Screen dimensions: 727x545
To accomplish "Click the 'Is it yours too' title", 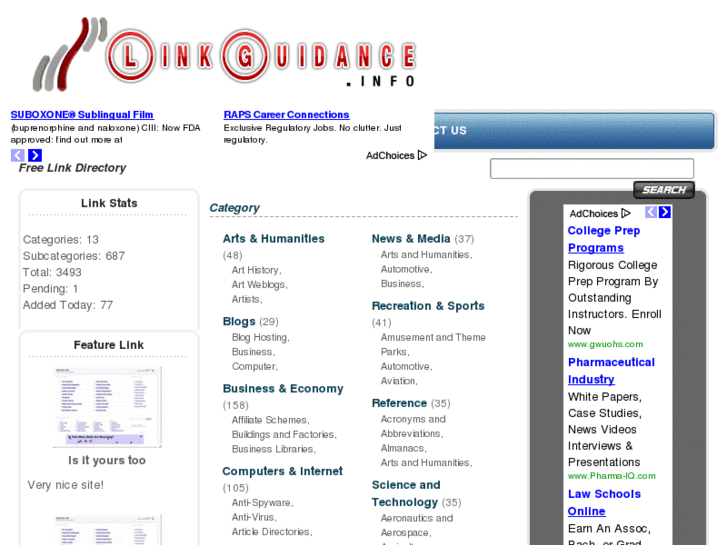I will [x=107, y=460].
